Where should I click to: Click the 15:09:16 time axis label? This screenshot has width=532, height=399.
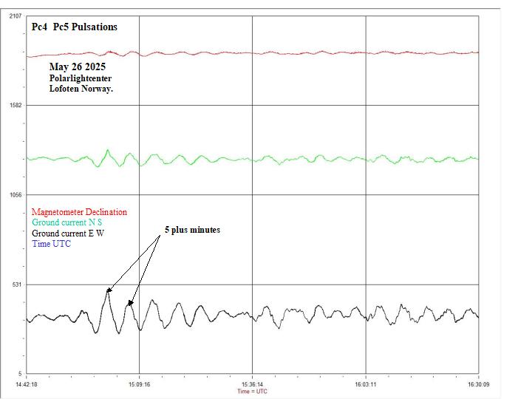click(139, 383)
